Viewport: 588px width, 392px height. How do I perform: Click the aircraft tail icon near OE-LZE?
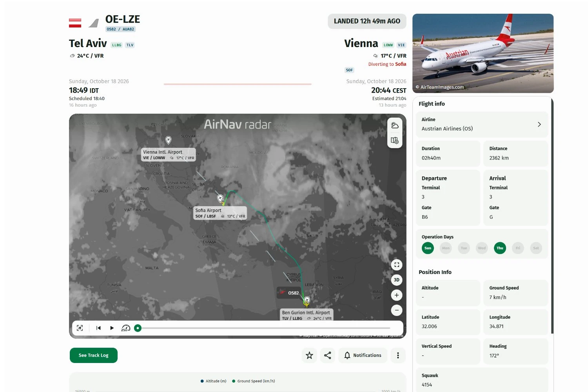[93, 23]
